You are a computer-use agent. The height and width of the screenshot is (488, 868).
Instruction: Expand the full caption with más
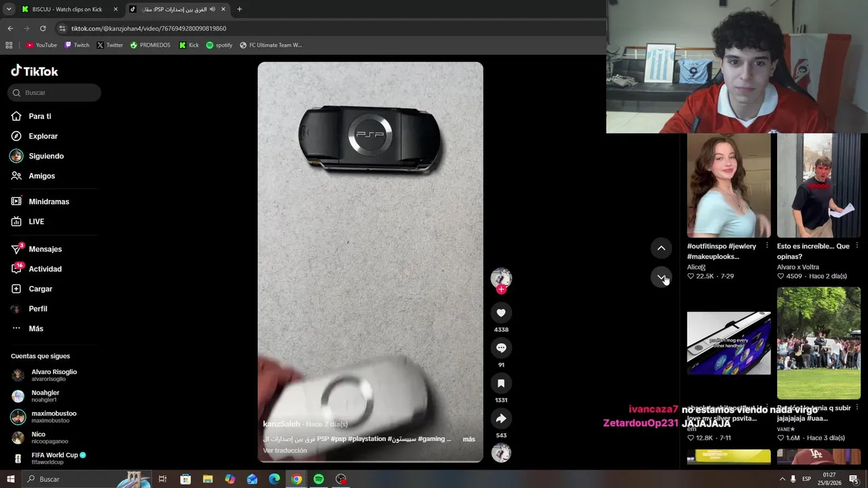[469, 439]
